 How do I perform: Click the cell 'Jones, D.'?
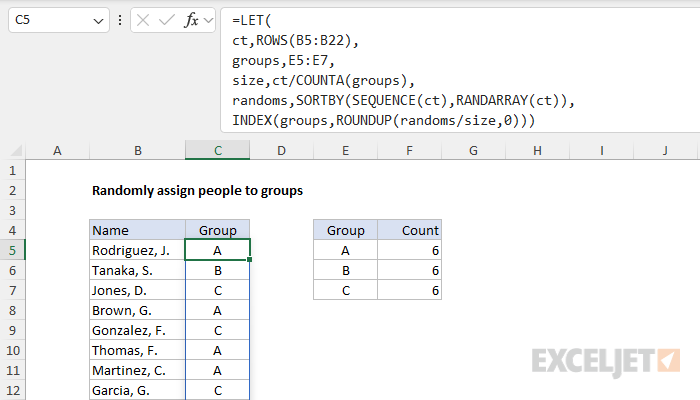138,291
